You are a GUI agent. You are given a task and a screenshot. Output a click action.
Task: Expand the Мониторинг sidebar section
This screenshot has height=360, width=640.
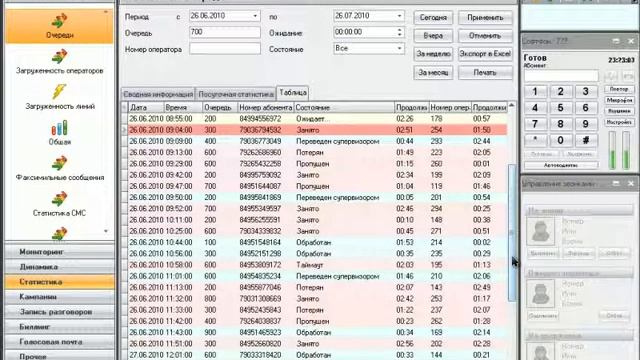60,252
